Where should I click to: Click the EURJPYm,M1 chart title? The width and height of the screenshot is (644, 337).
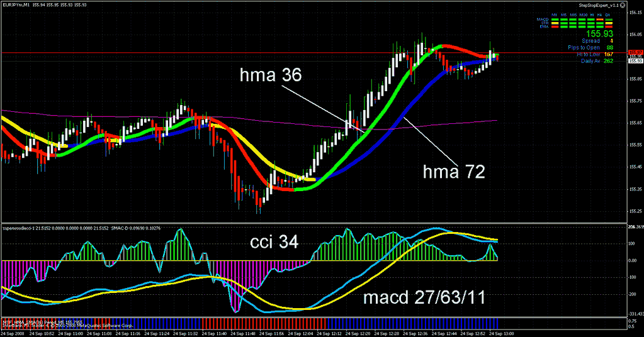tap(15, 5)
